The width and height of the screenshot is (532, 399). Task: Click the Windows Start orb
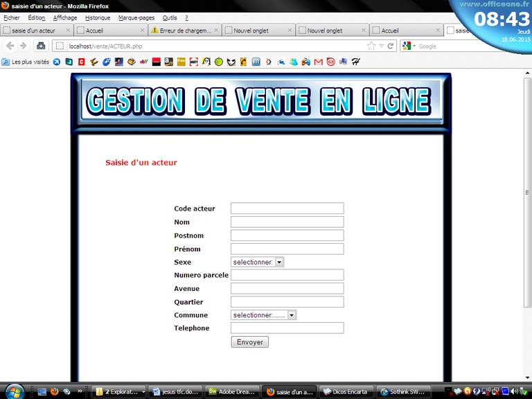(15, 392)
